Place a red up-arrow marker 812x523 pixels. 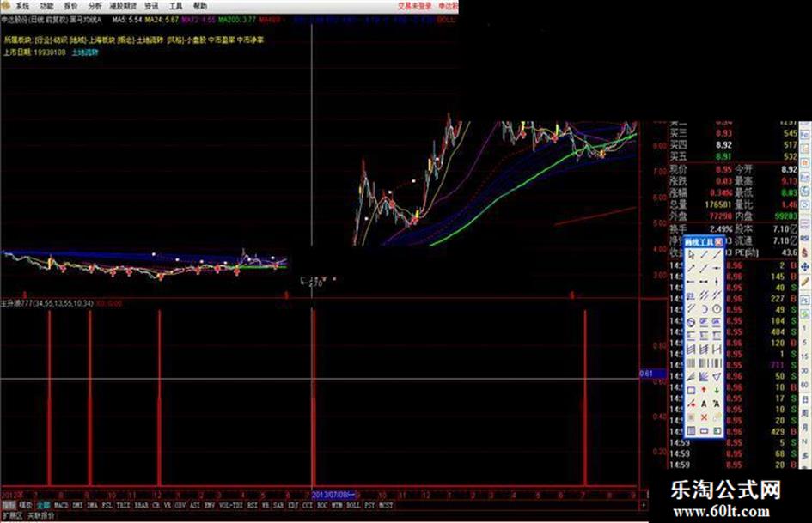(704, 391)
